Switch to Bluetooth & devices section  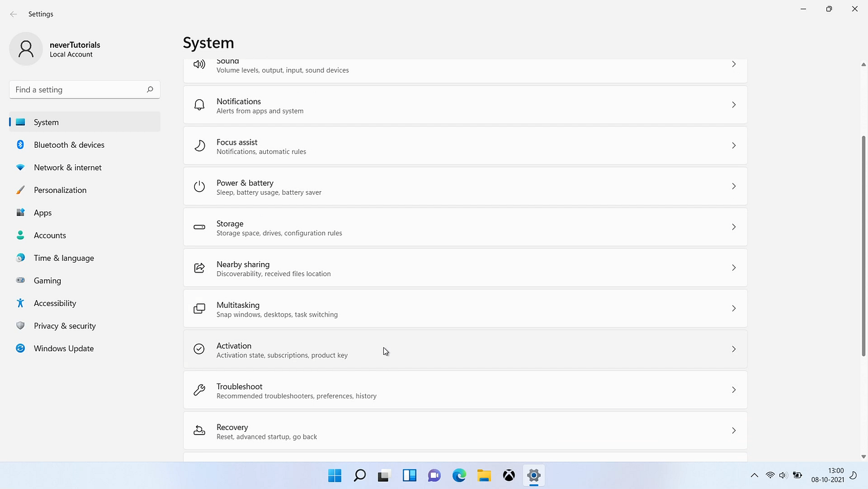[x=69, y=145]
